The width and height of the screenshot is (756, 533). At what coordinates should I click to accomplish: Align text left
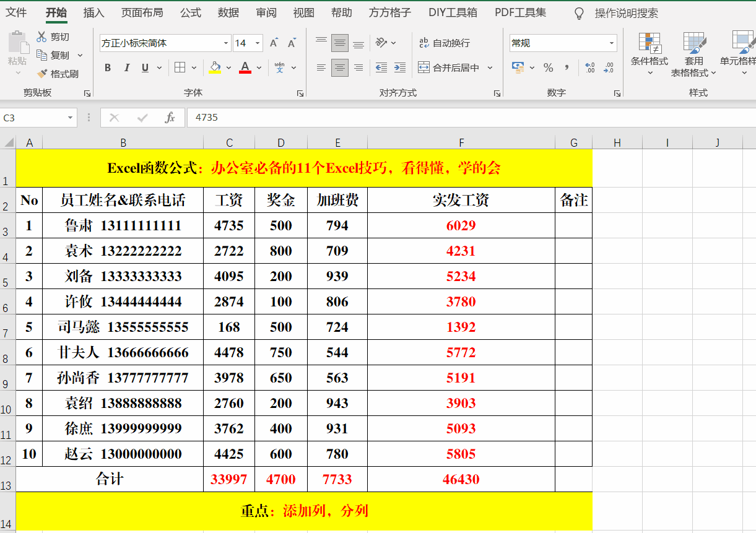(321, 67)
